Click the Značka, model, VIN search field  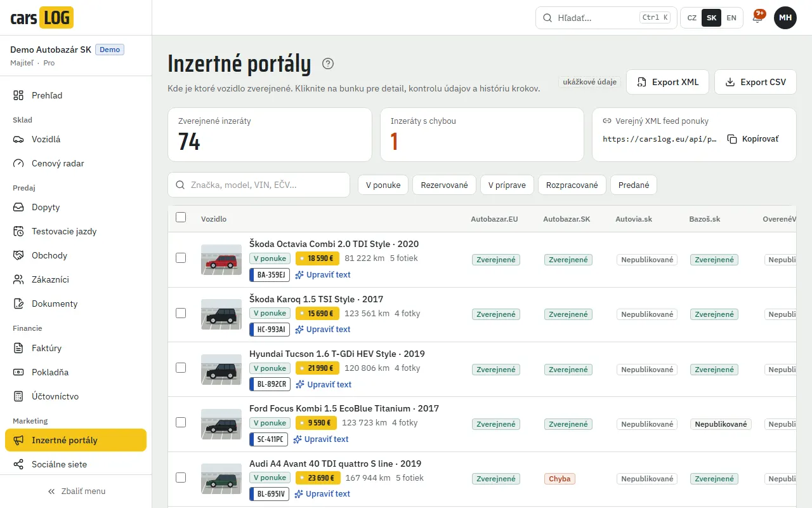click(259, 185)
